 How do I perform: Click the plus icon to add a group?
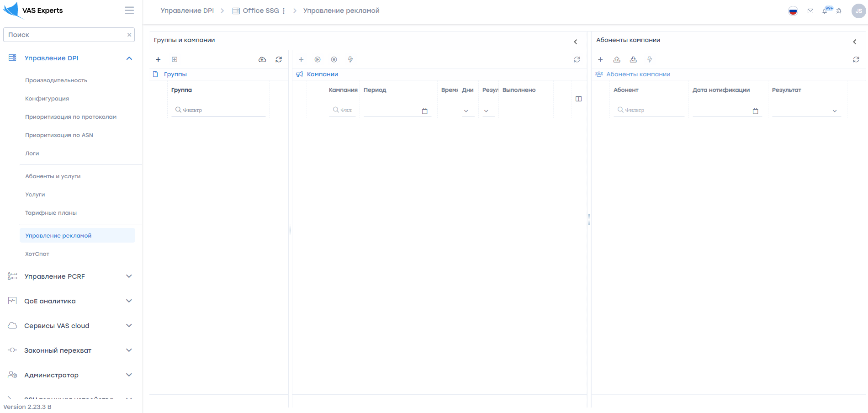[158, 59]
